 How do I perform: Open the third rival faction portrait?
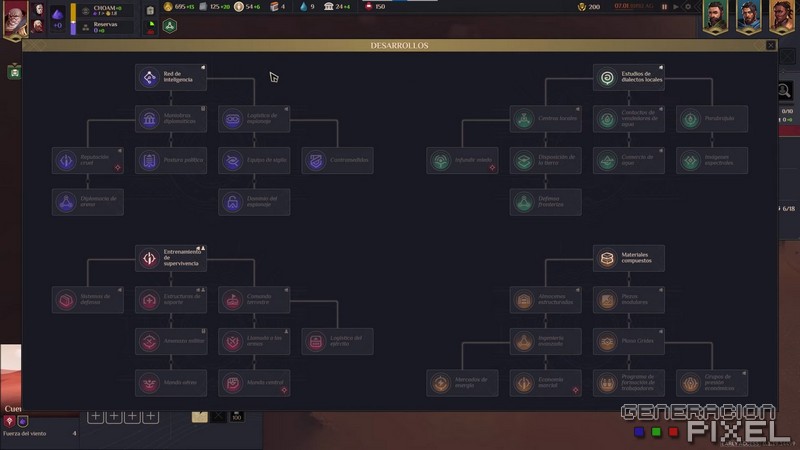782,16
